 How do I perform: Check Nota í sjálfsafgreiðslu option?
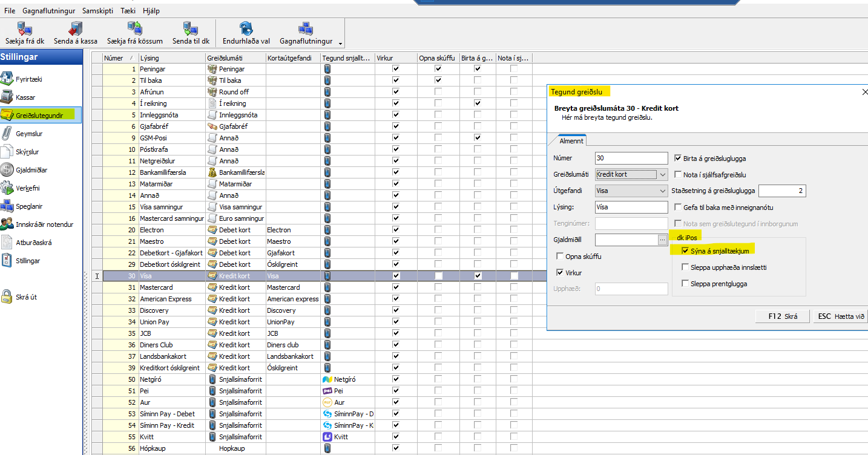[679, 175]
